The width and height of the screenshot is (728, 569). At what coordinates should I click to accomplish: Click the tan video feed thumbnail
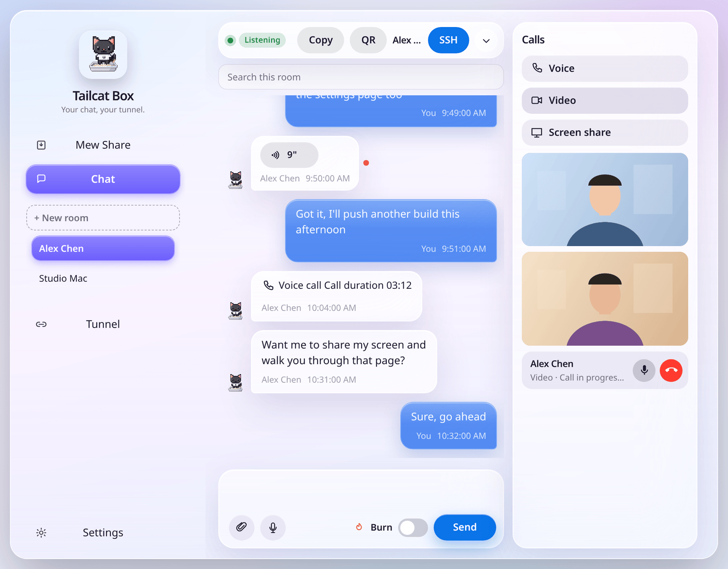605,299
